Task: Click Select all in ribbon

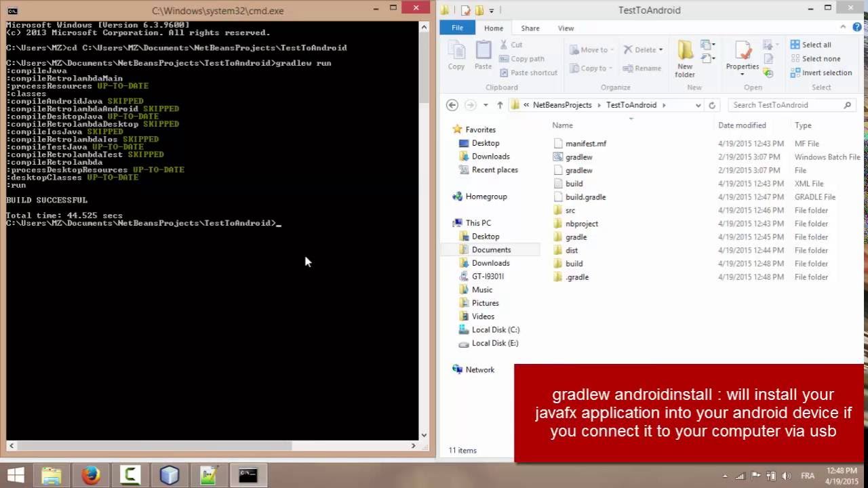Action: (x=810, y=45)
